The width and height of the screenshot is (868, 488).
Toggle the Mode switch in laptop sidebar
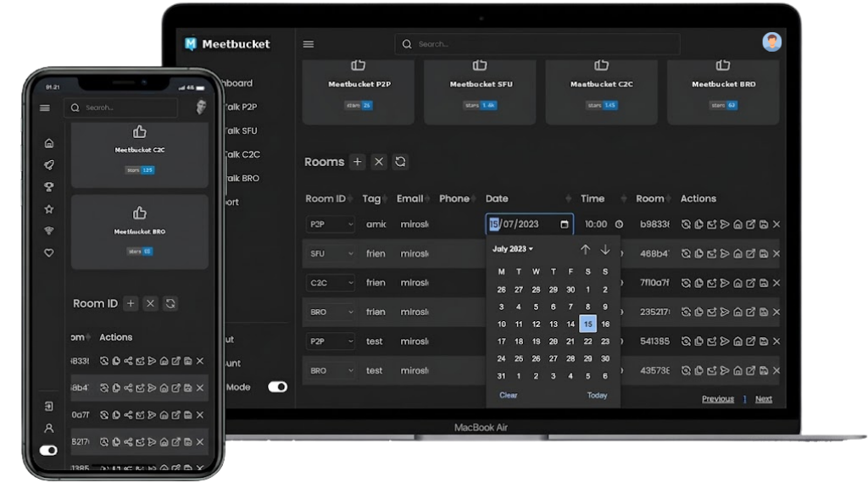pos(277,386)
